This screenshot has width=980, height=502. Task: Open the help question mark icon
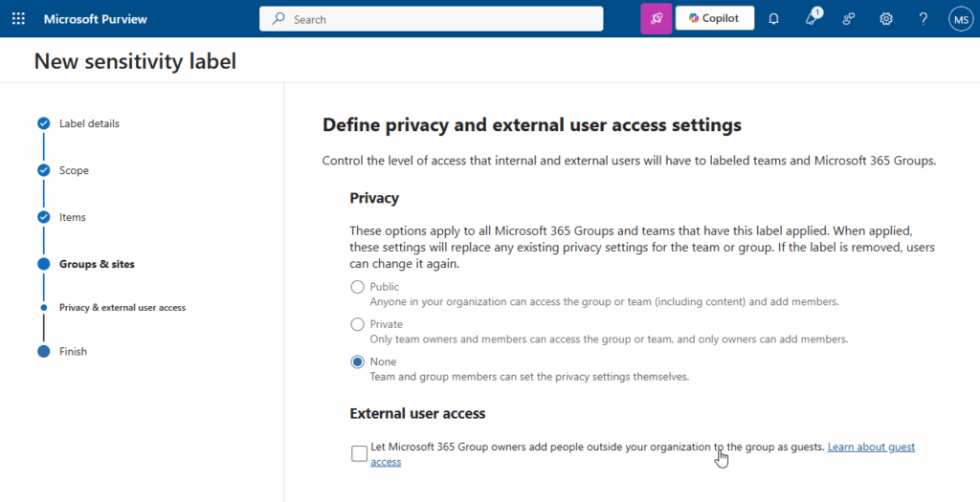924,19
